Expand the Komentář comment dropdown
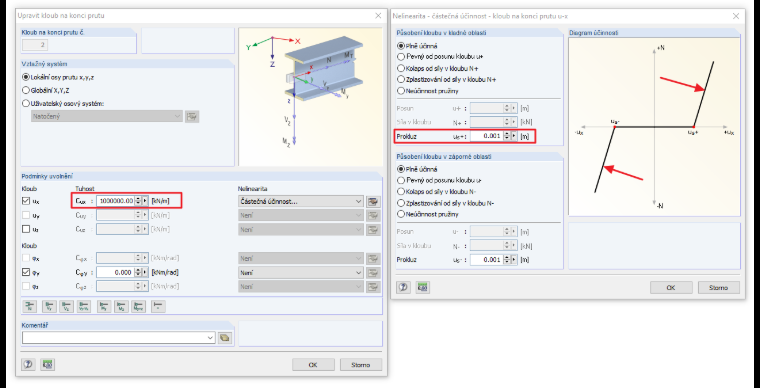The height and width of the screenshot is (388, 760). [x=210, y=338]
